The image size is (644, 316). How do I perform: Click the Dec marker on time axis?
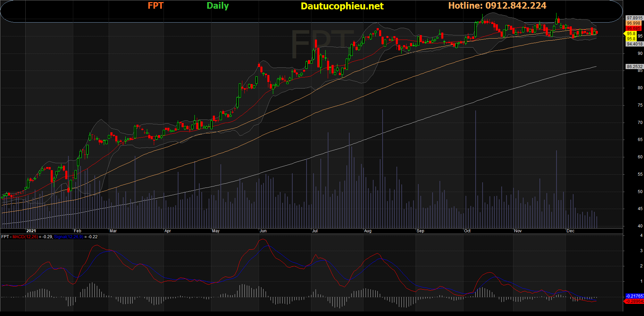570,231
